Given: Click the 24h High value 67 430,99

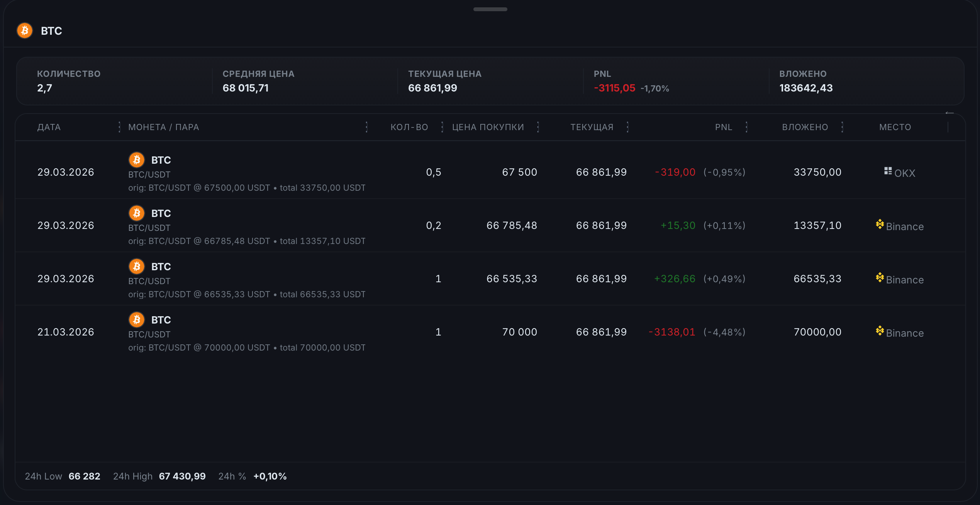Looking at the screenshot, I should [182, 476].
